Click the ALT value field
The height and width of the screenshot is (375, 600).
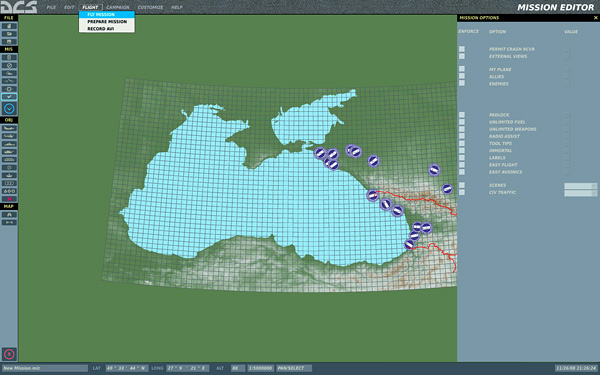pos(238,368)
